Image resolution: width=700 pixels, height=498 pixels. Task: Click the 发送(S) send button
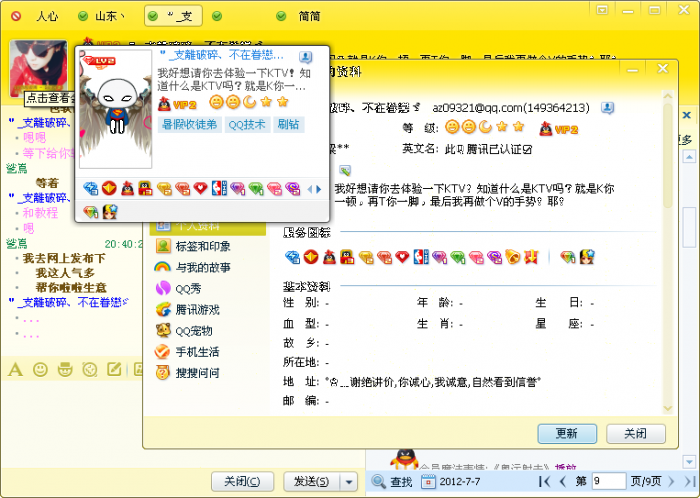click(312, 482)
